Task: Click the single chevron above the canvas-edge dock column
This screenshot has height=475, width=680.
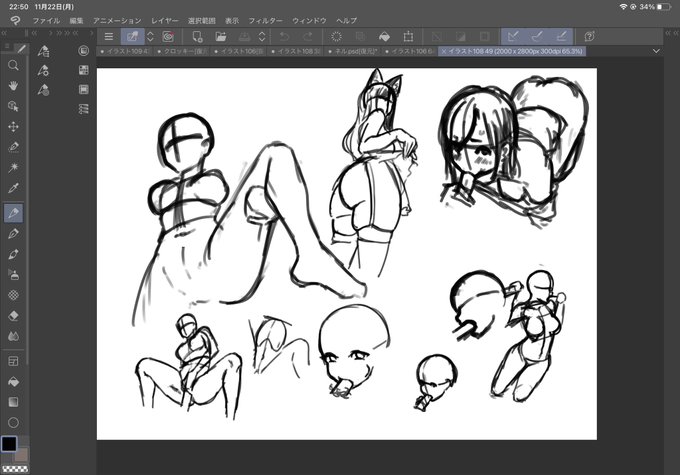Action: [x=92, y=33]
